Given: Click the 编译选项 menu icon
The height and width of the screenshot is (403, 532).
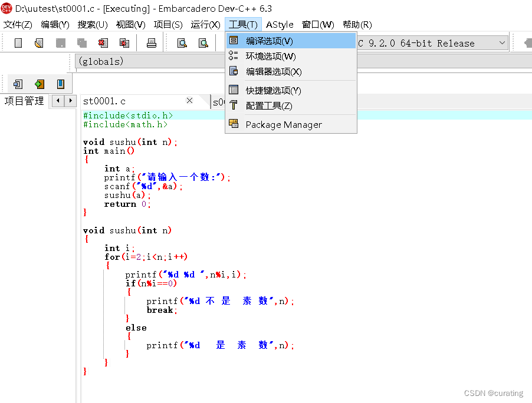Looking at the screenshot, I should coord(234,40).
